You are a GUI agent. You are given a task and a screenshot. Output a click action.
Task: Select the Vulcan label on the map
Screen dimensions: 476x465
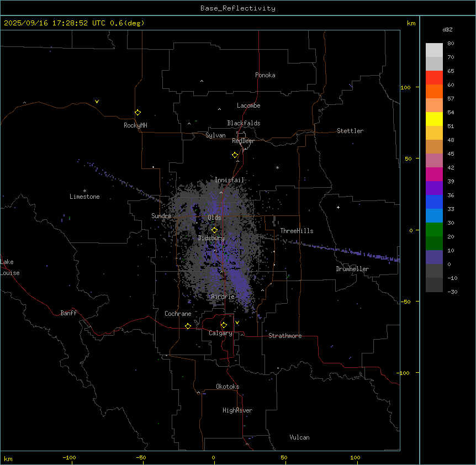click(299, 437)
